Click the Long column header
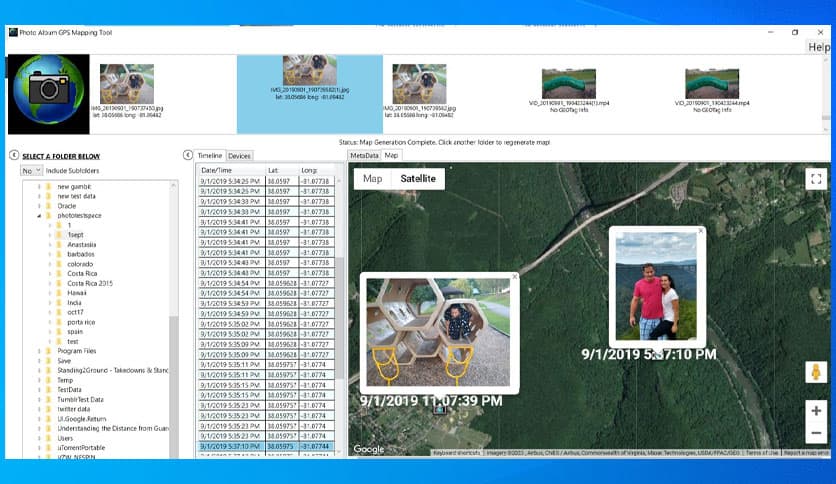 [317, 170]
